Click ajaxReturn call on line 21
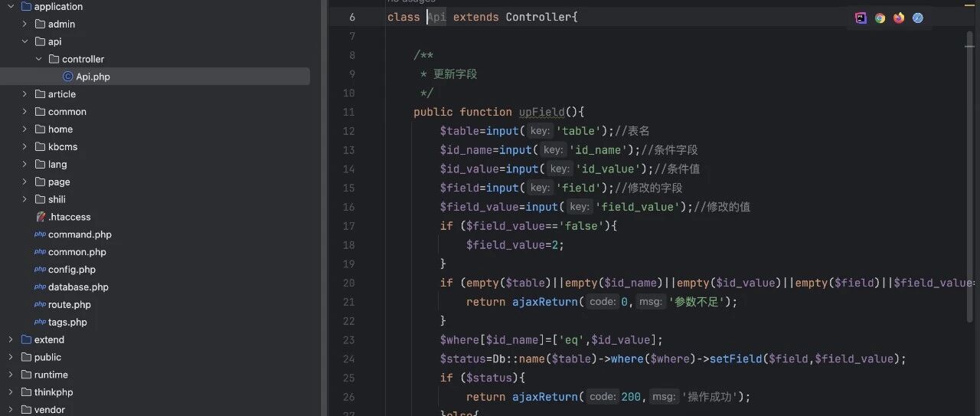The width and height of the screenshot is (980, 416). (x=544, y=302)
